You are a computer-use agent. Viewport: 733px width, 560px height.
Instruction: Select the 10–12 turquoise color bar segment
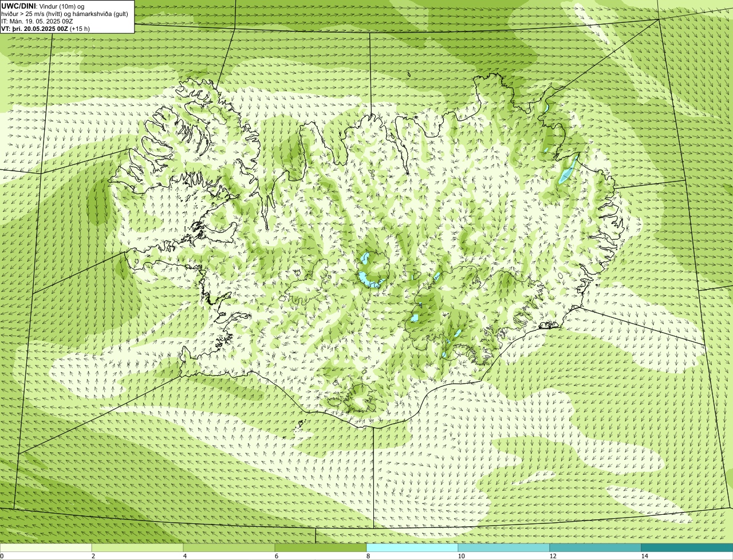[x=504, y=547]
